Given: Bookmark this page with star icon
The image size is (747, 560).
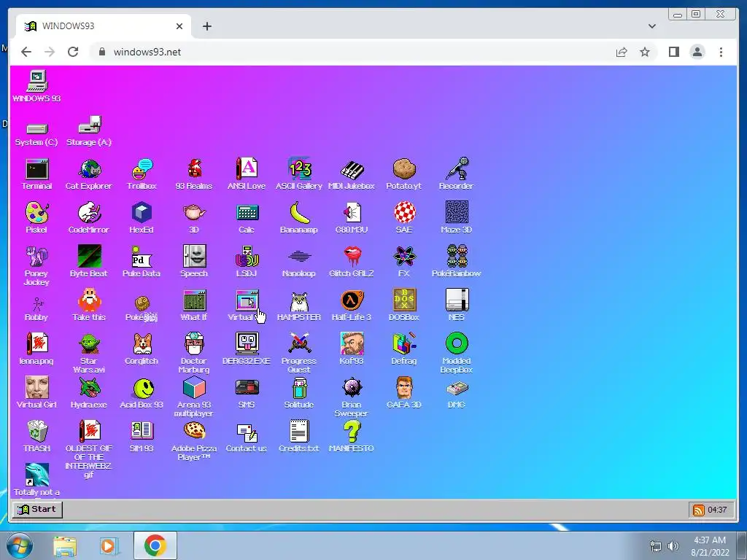Looking at the screenshot, I should [x=645, y=52].
